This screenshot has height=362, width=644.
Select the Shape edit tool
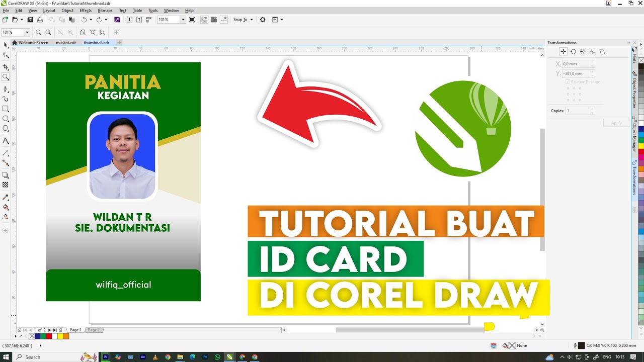point(6,55)
